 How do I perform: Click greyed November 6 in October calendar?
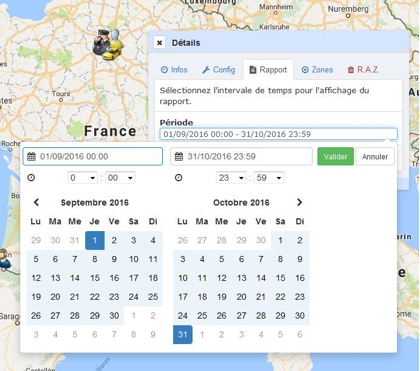coord(300,334)
